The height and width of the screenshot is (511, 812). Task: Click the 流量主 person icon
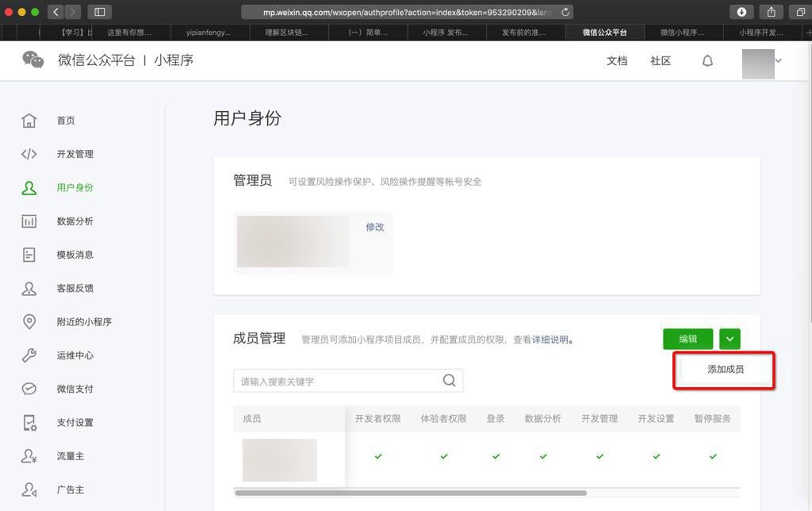click(29, 456)
